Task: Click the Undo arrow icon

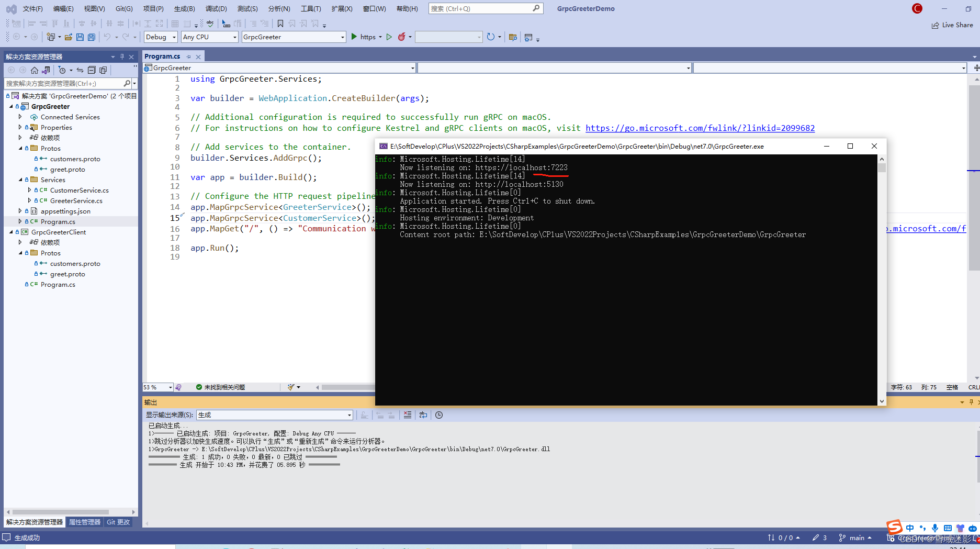Action: pos(107,37)
